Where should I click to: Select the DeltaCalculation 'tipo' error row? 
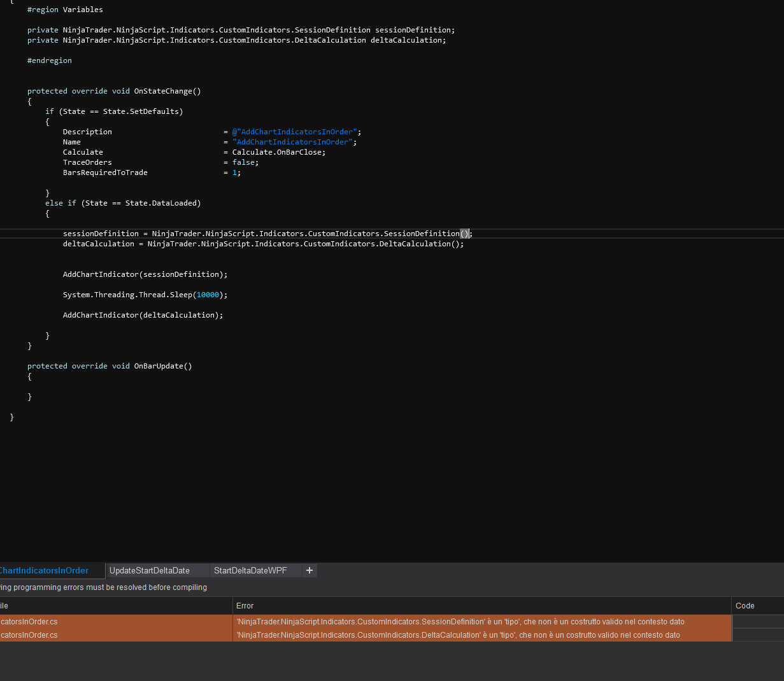coord(366,635)
